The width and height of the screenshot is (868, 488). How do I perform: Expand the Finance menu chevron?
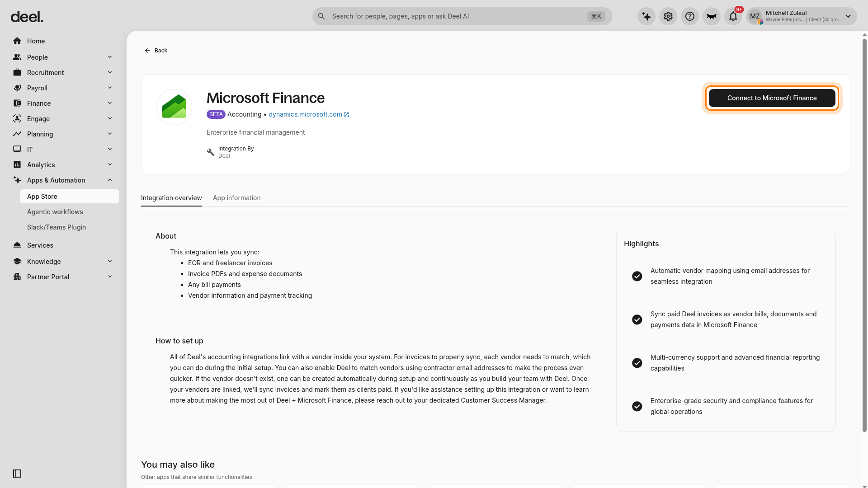point(110,103)
